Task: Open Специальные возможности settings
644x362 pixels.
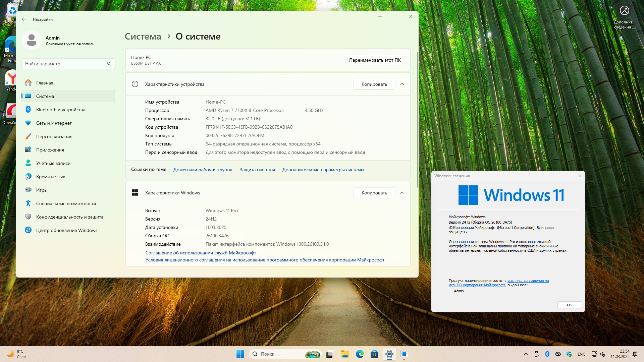Action: click(66, 203)
